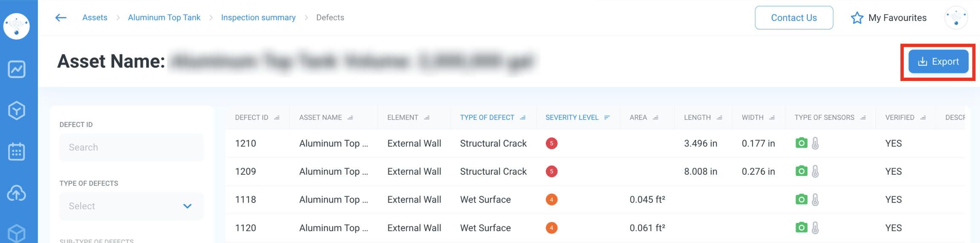
Task: Click the cloud upload sidebar icon
Action: (x=17, y=193)
